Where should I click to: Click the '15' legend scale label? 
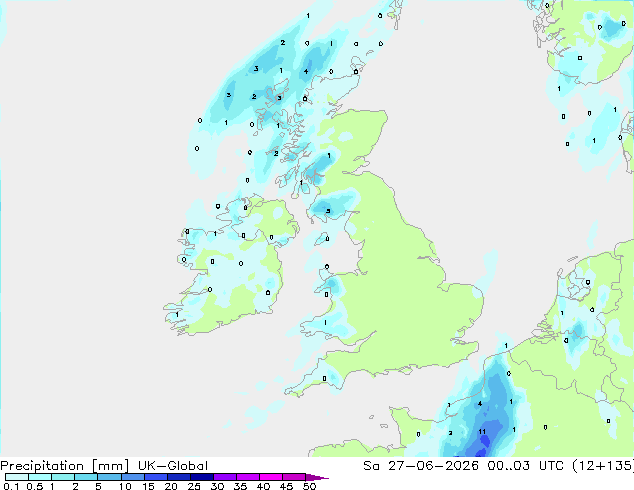click(x=148, y=486)
